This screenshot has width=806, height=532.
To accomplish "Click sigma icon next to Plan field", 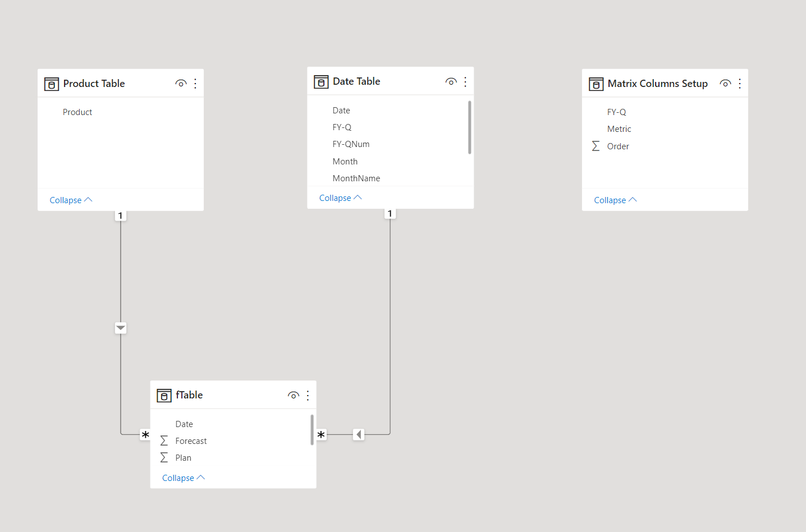I will (x=164, y=457).
